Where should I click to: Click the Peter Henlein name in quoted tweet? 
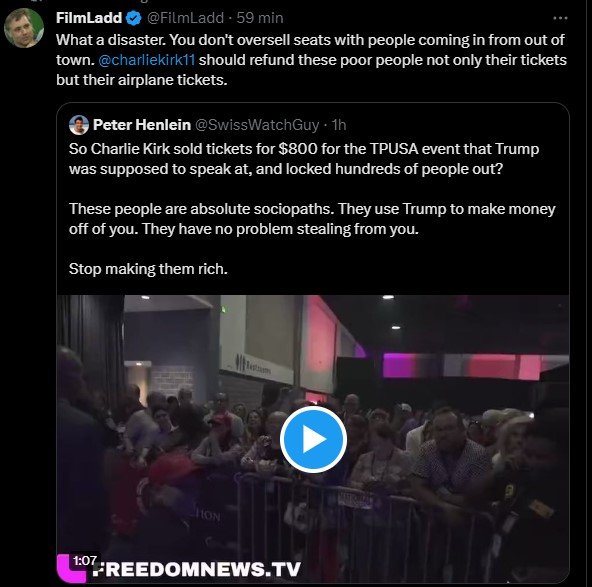[142, 125]
